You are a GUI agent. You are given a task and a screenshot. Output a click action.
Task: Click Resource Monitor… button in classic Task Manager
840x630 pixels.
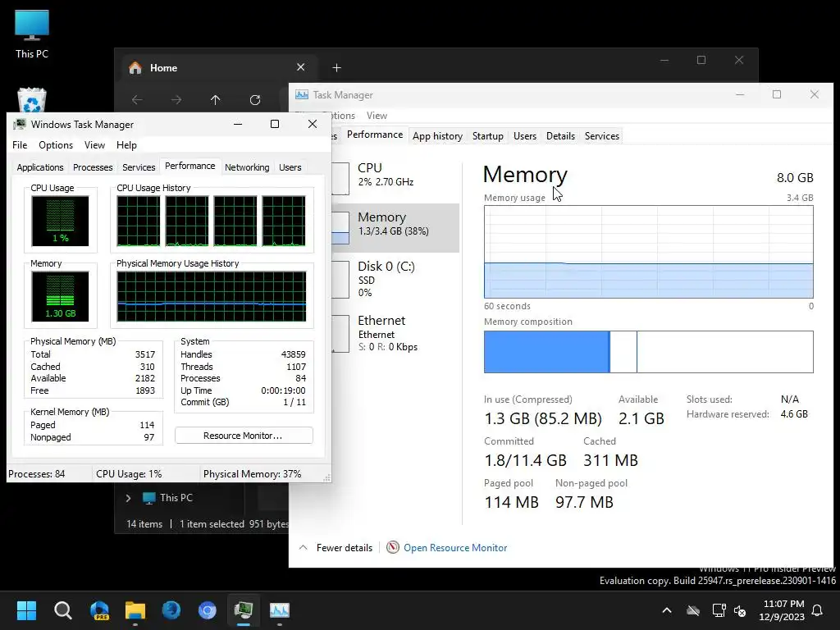click(x=244, y=436)
